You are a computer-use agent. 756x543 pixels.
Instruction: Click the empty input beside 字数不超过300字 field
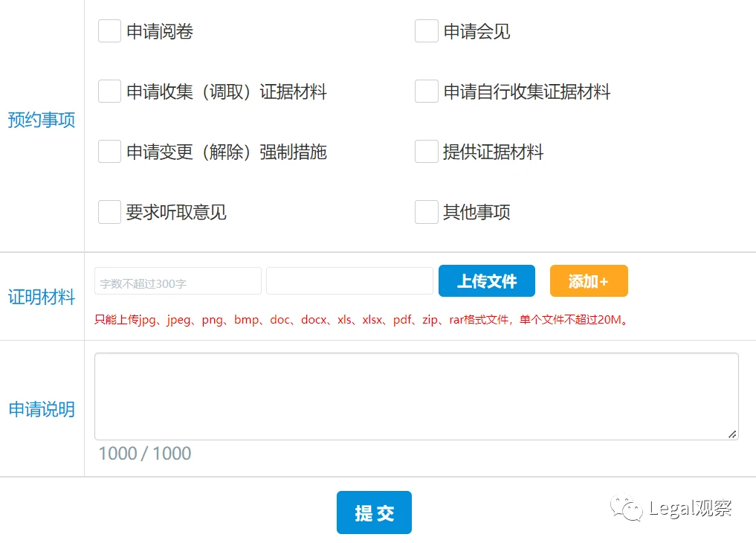click(349, 280)
